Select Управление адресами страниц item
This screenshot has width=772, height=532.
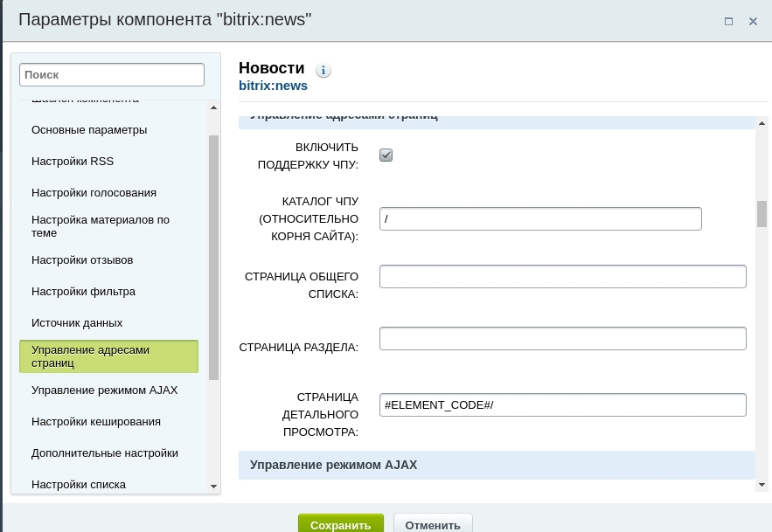(108, 356)
